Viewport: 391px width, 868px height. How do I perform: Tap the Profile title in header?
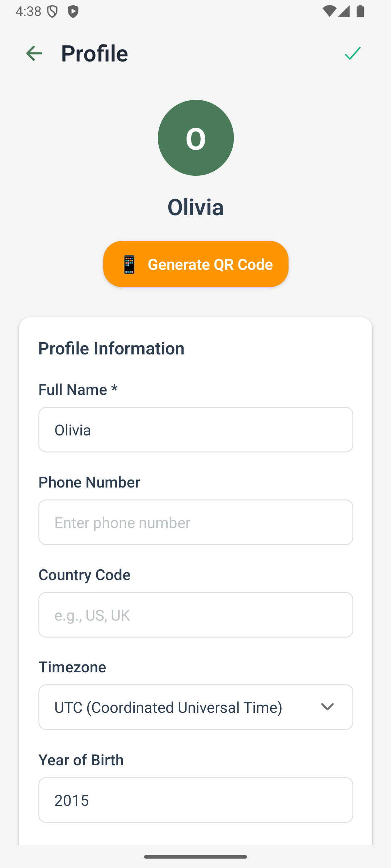pyautogui.click(x=94, y=53)
